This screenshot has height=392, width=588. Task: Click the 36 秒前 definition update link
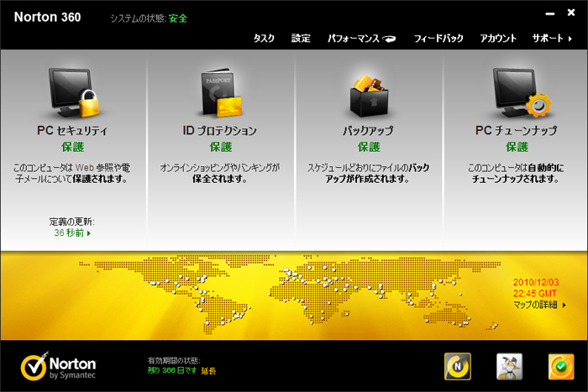click(72, 233)
